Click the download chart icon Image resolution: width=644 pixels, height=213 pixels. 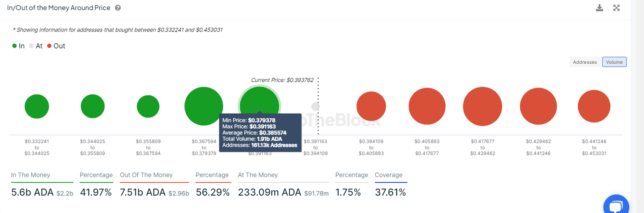[600, 8]
